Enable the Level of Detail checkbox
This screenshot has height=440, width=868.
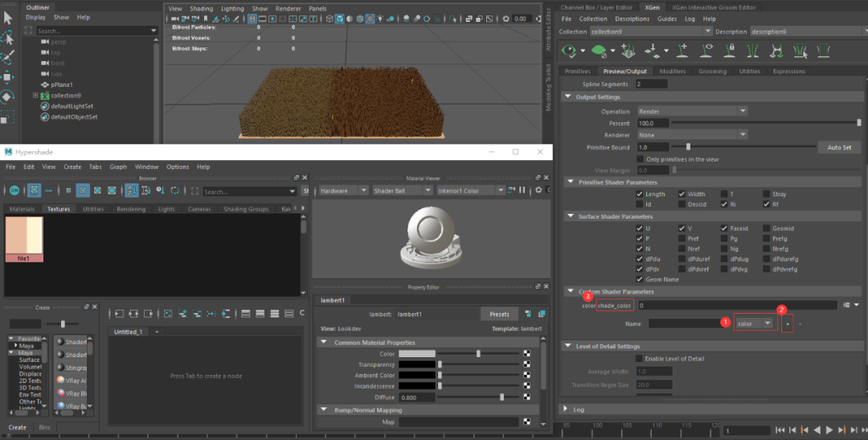(x=639, y=358)
